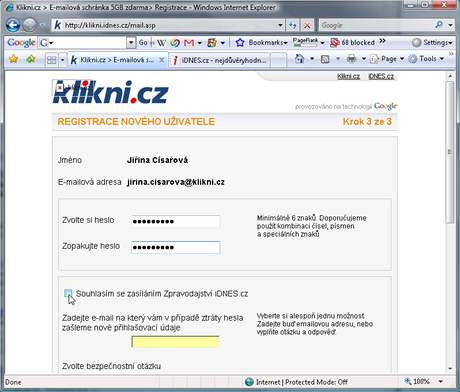The width and height of the screenshot is (460, 392).
Task: Click the Internet zone globe in status bar
Action: [x=249, y=382]
